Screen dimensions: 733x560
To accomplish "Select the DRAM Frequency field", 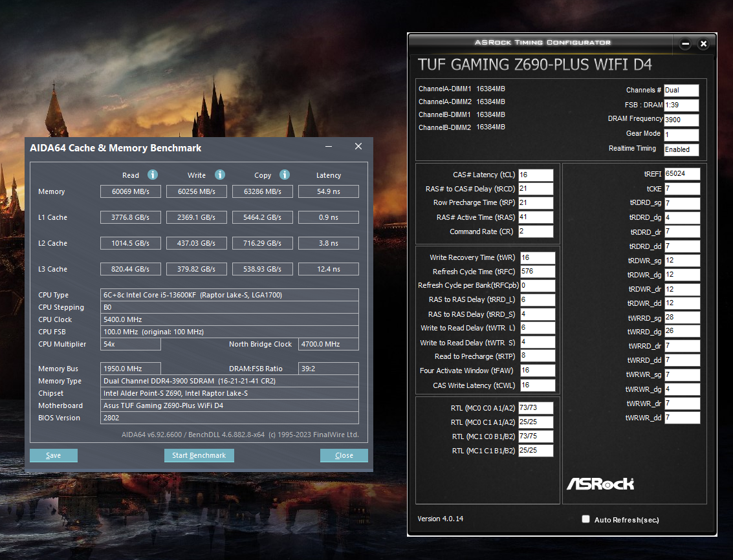I will click(682, 120).
